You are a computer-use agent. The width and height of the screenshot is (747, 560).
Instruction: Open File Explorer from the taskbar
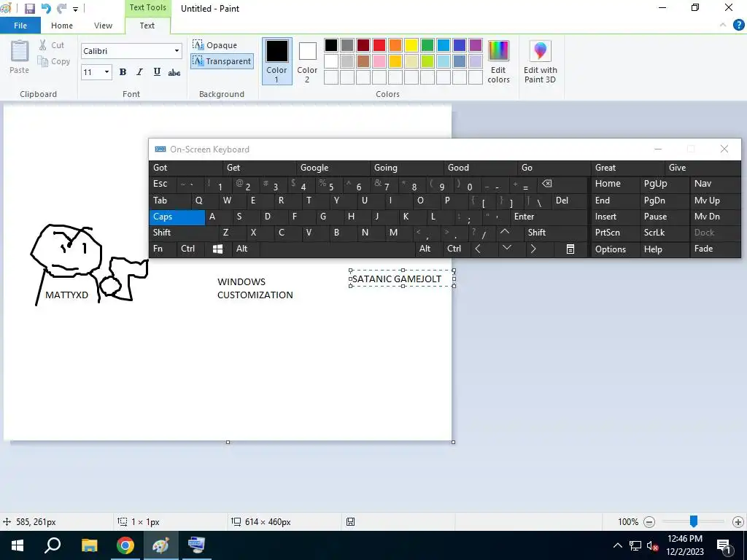(x=89, y=545)
